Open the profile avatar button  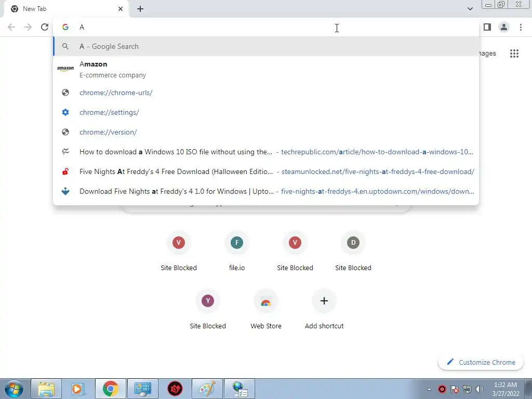click(504, 27)
